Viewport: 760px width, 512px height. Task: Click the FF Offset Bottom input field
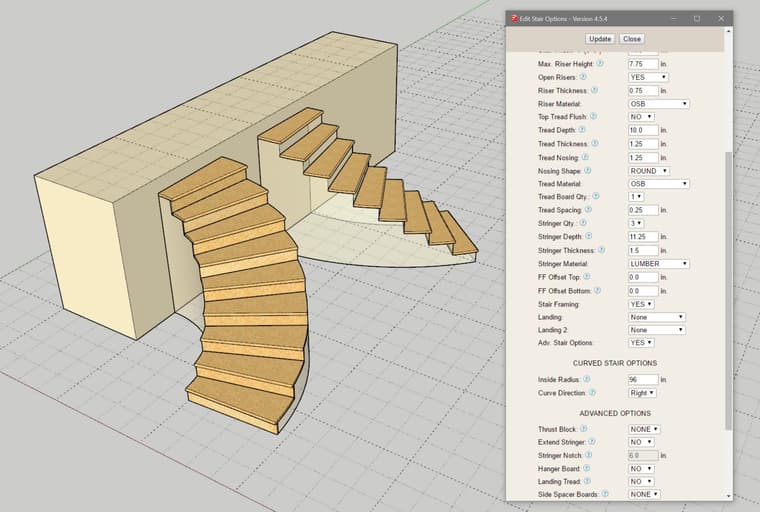643,291
